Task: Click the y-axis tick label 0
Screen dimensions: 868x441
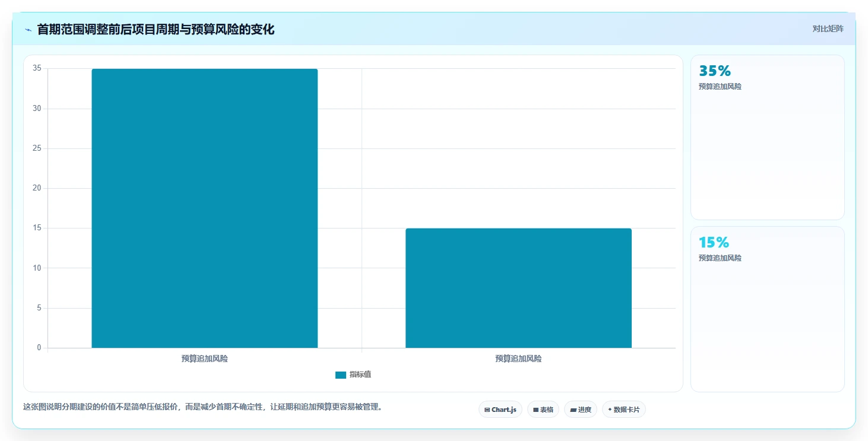Action: click(x=39, y=348)
